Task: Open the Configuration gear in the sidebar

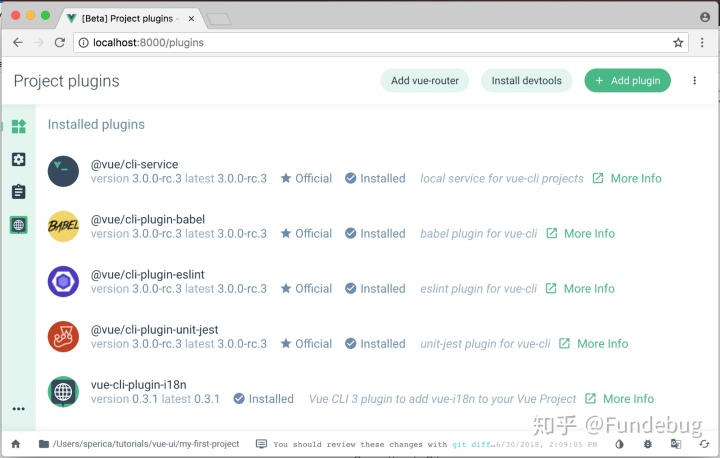Action: click(18, 159)
